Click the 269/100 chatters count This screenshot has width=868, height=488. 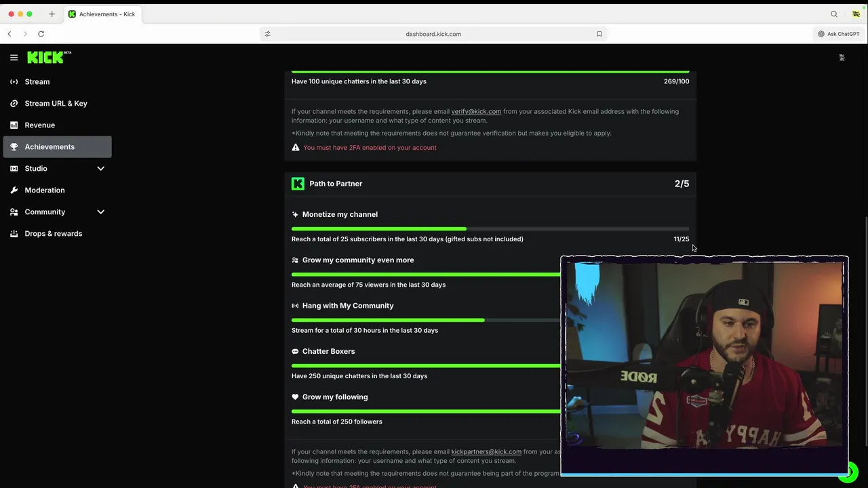pyautogui.click(x=676, y=81)
